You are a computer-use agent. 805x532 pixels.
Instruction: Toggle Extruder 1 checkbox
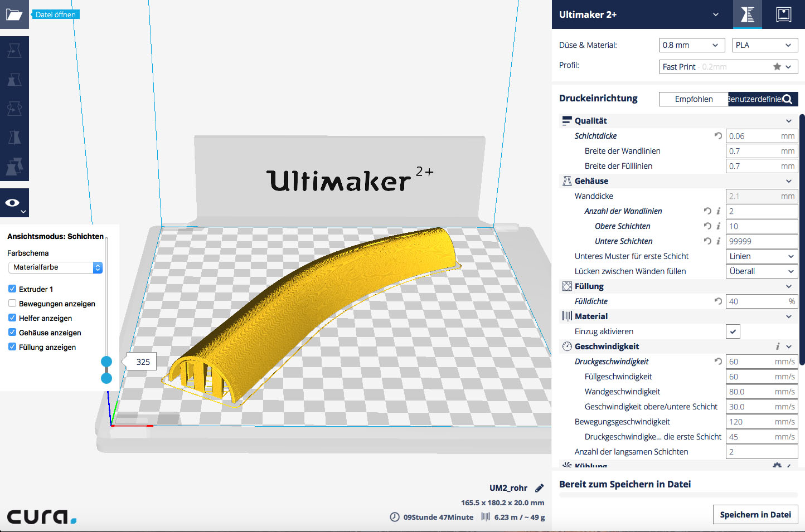pos(12,289)
